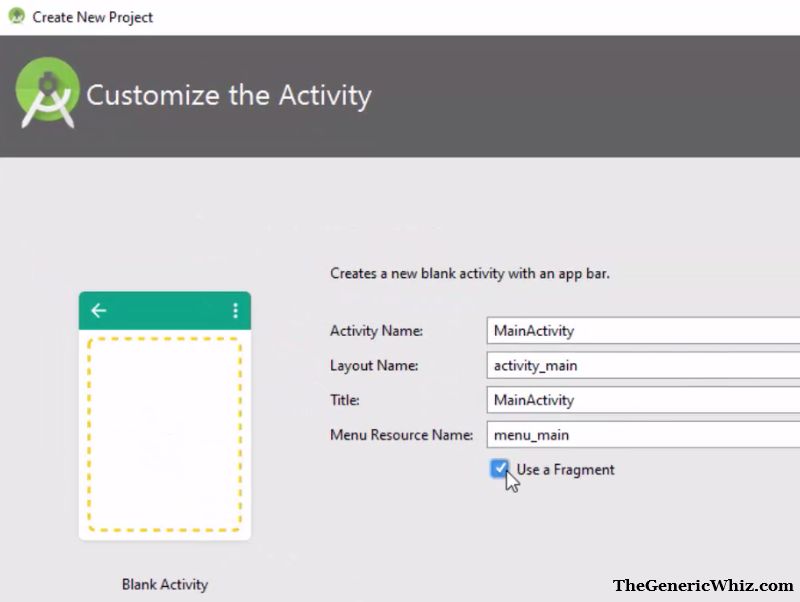Image resolution: width=800 pixels, height=602 pixels.
Task: Click the back arrow in activity preview
Action: click(98, 310)
